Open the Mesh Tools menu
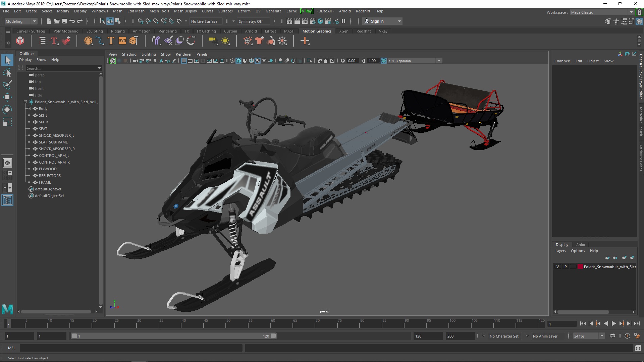644x362 pixels. (x=159, y=11)
